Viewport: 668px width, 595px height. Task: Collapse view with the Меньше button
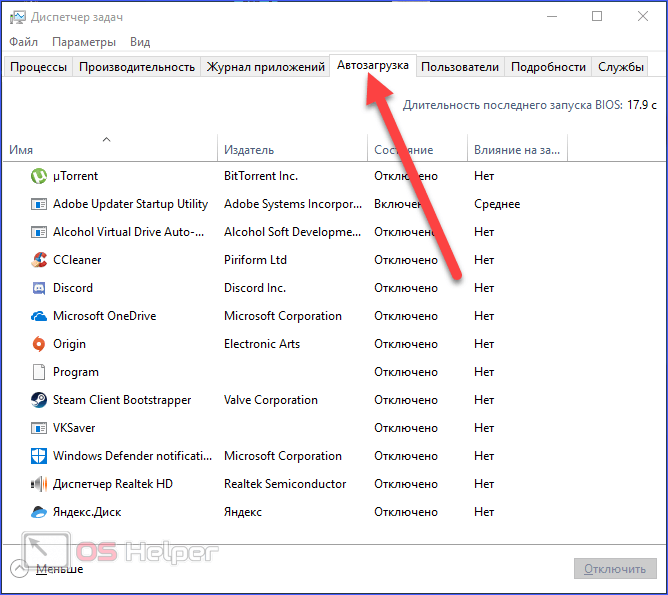[47, 569]
